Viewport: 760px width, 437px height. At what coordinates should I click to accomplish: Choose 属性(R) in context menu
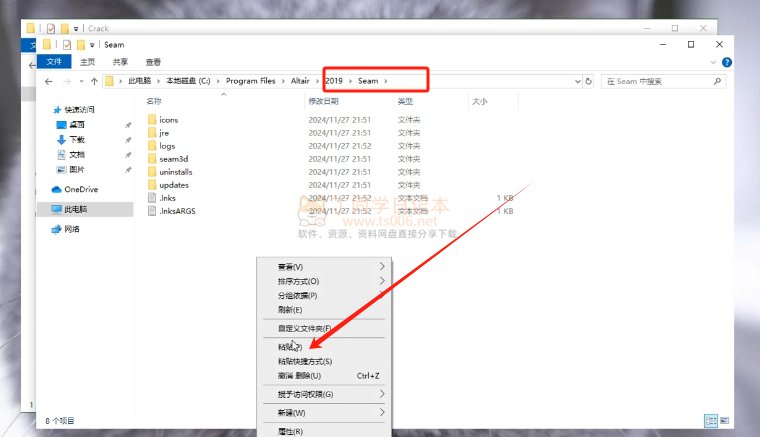(x=324, y=431)
